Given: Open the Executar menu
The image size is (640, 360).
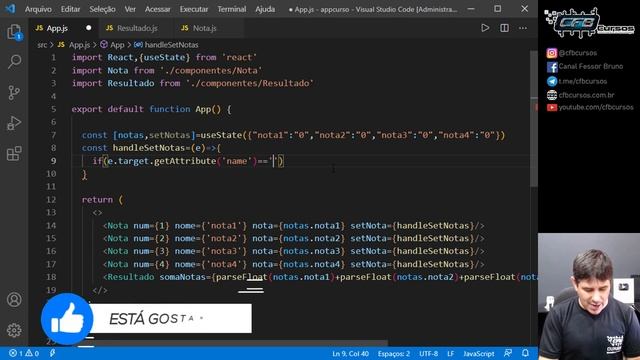Looking at the screenshot, I should click(193, 9).
